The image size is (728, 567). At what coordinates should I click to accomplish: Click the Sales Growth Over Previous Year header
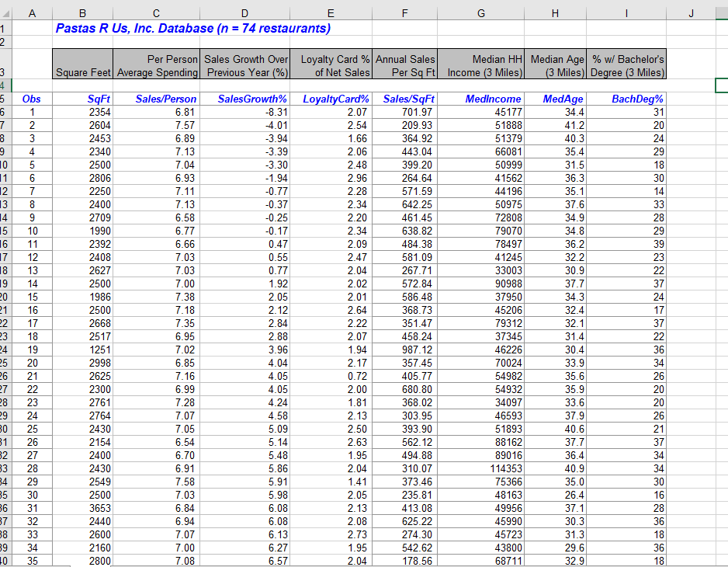pos(244,64)
